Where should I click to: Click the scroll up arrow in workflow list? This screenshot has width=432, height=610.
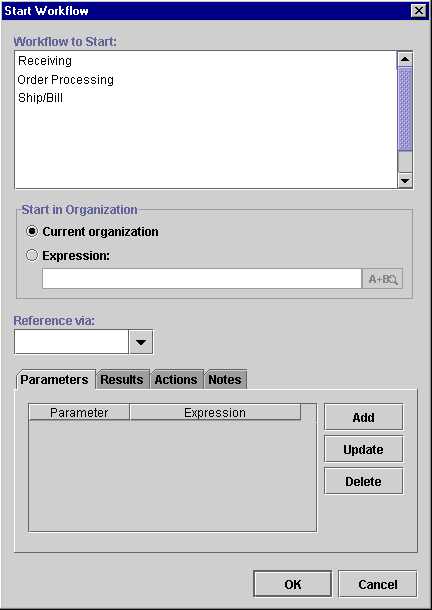coord(405,60)
